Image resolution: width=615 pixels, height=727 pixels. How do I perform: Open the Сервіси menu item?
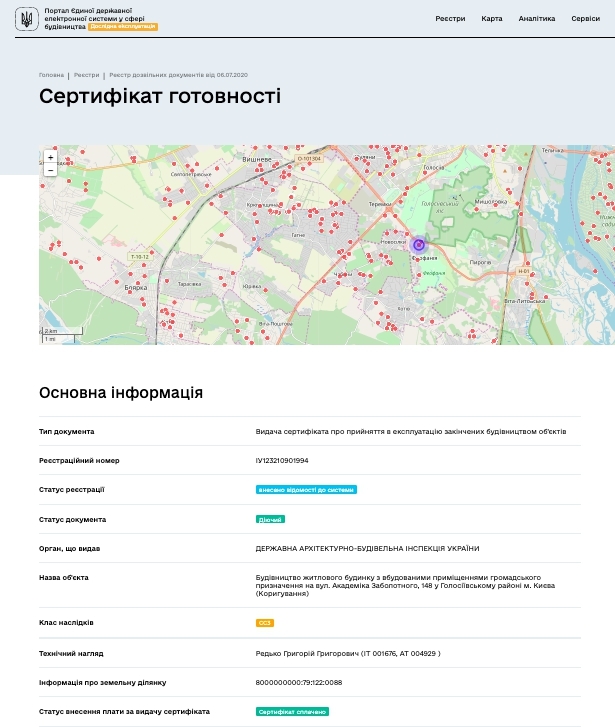(585, 19)
